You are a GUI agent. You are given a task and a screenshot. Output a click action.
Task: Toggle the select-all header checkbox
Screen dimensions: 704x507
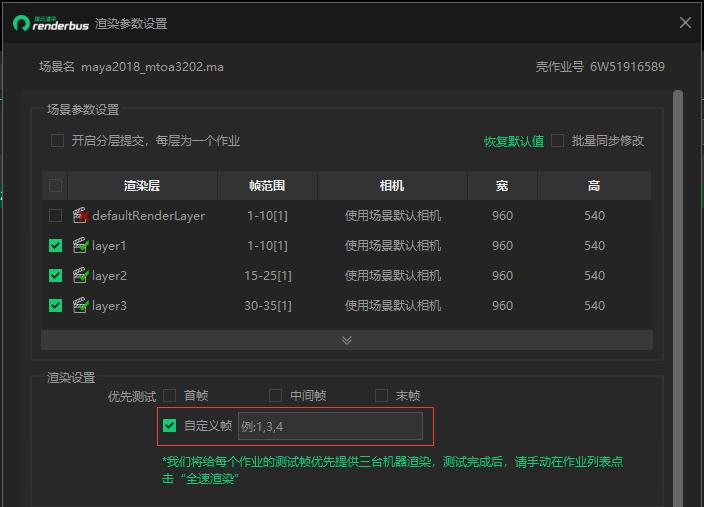(x=55, y=185)
